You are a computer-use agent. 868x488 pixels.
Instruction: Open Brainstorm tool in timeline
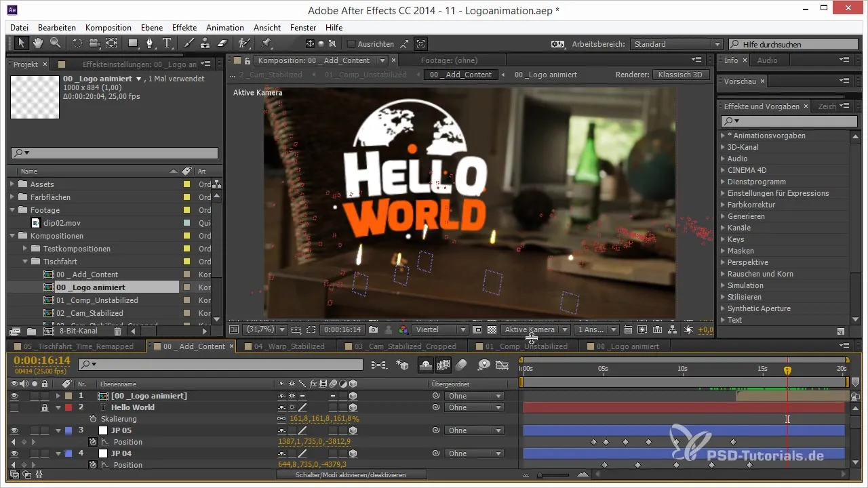pos(484,365)
